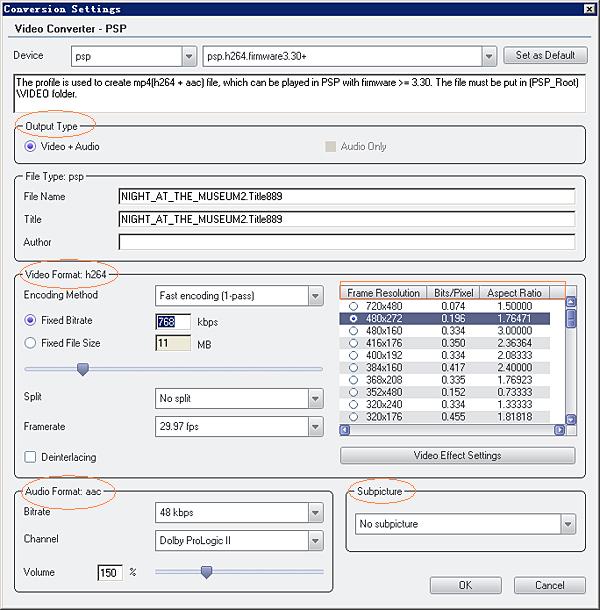600x610 pixels.
Task: Click the Volume slider handle
Action: coord(206,572)
